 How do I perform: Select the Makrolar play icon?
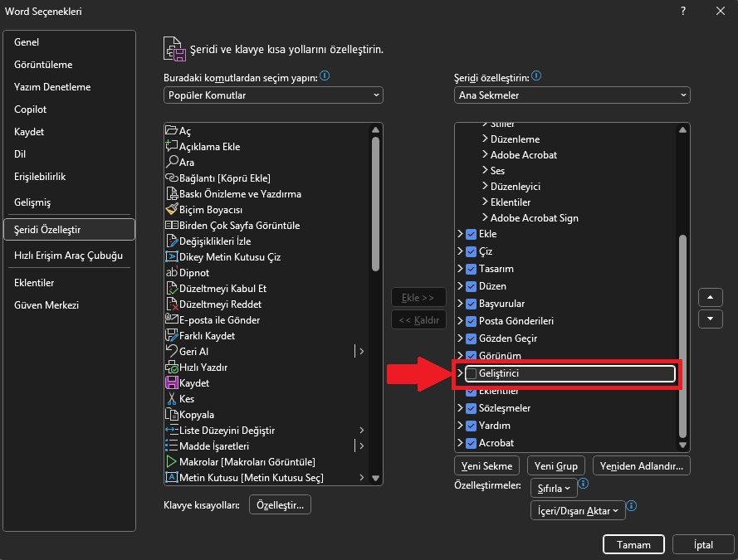[172, 461]
